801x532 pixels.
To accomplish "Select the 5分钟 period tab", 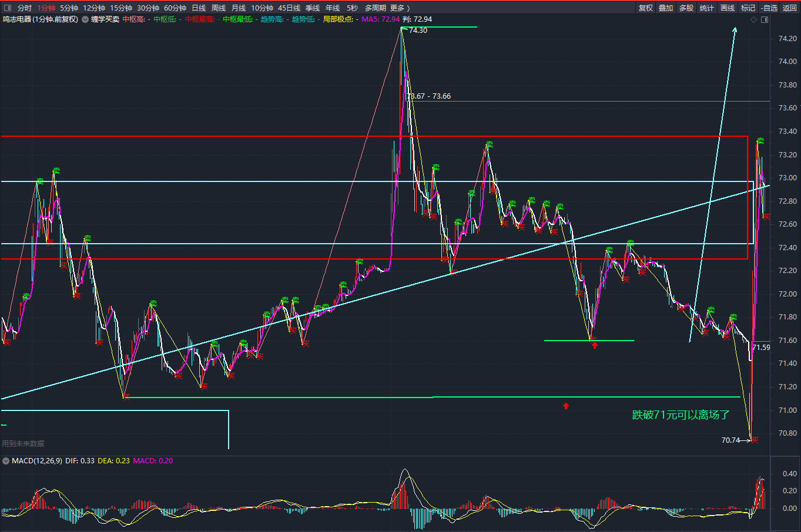I will click(69, 8).
